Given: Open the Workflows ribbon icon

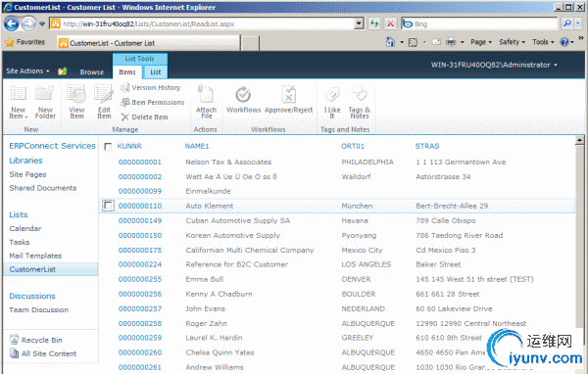Looking at the screenshot, I should [243, 100].
